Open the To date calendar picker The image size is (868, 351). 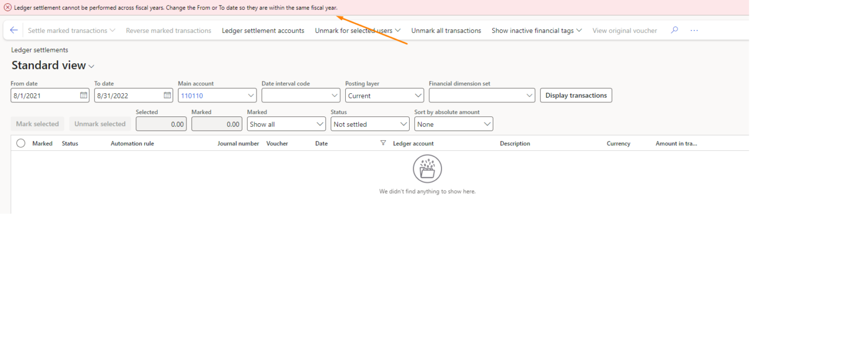pos(167,96)
